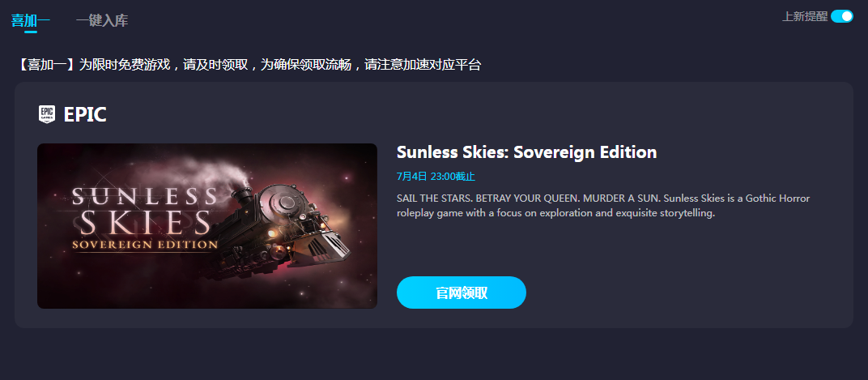Click the 上新提醒 label text
The image size is (868, 380).
(x=805, y=17)
